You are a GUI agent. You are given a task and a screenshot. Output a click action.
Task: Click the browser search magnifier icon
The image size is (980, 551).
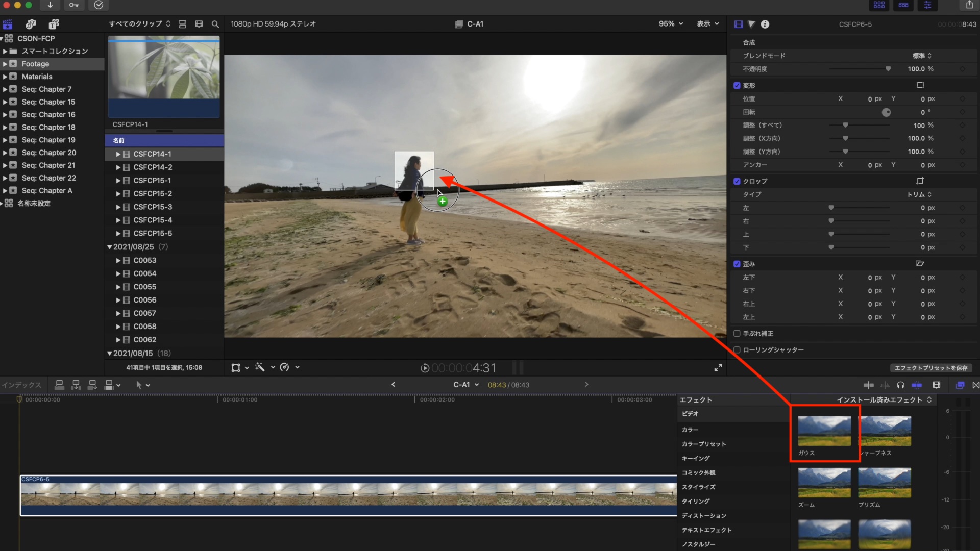215,24
